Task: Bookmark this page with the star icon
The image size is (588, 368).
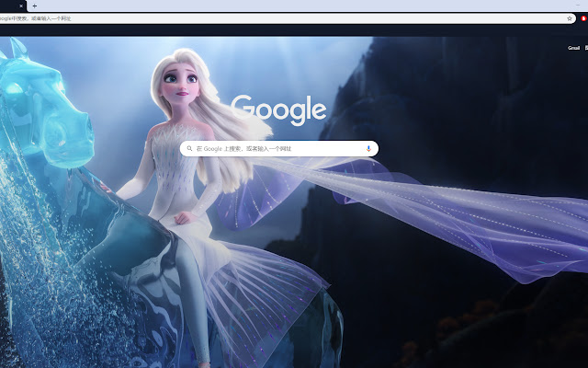Action: 570,18
